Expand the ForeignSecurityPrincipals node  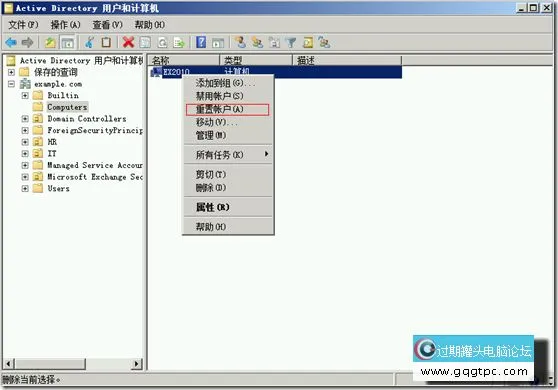point(25,130)
